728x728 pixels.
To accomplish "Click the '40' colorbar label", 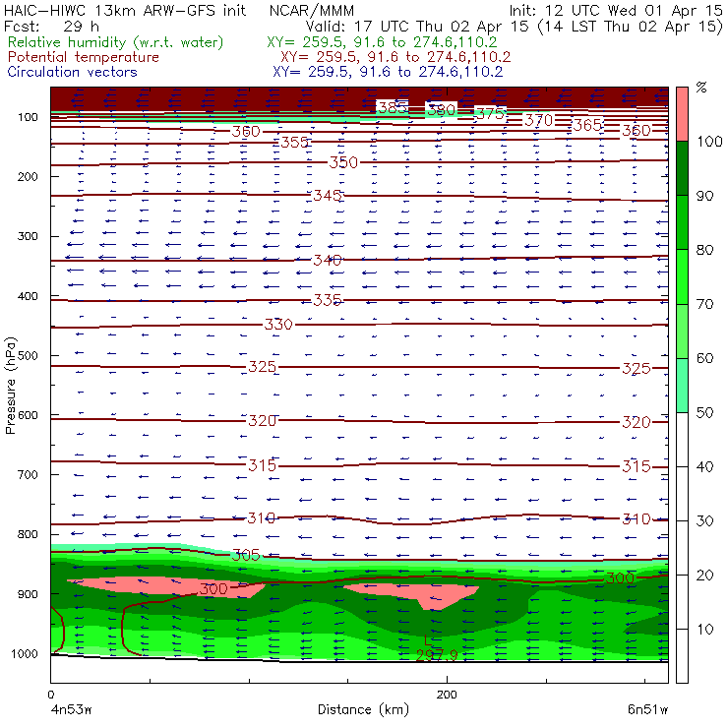I will 704,467.
